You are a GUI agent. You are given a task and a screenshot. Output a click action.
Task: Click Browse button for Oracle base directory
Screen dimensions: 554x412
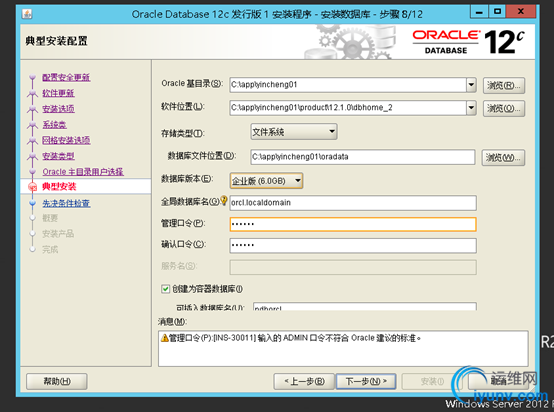[x=504, y=86]
